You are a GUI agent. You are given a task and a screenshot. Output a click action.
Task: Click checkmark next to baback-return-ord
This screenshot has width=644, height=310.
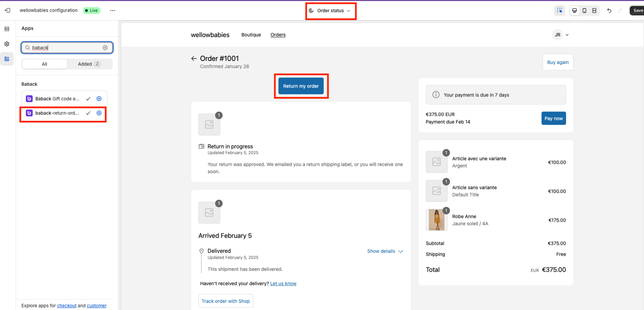click(x=88, y=113)
